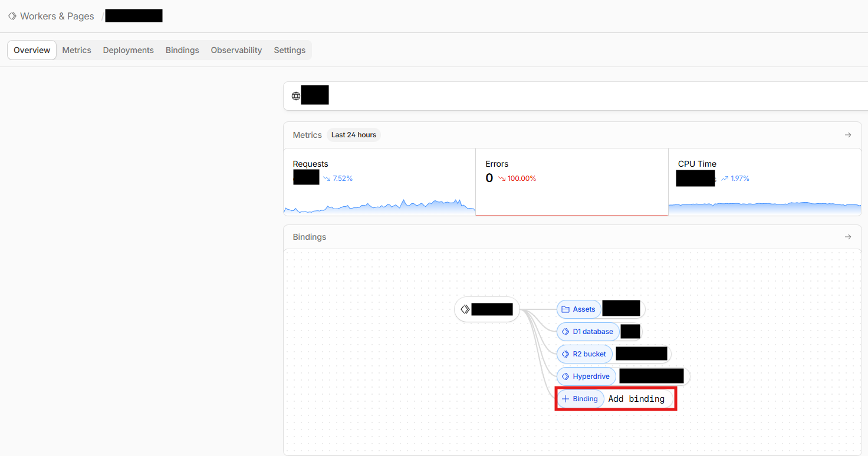Viewport: 868px width, 456px height.
Task: Click the globe icon in domain bar
Action: tap(296, 96)
